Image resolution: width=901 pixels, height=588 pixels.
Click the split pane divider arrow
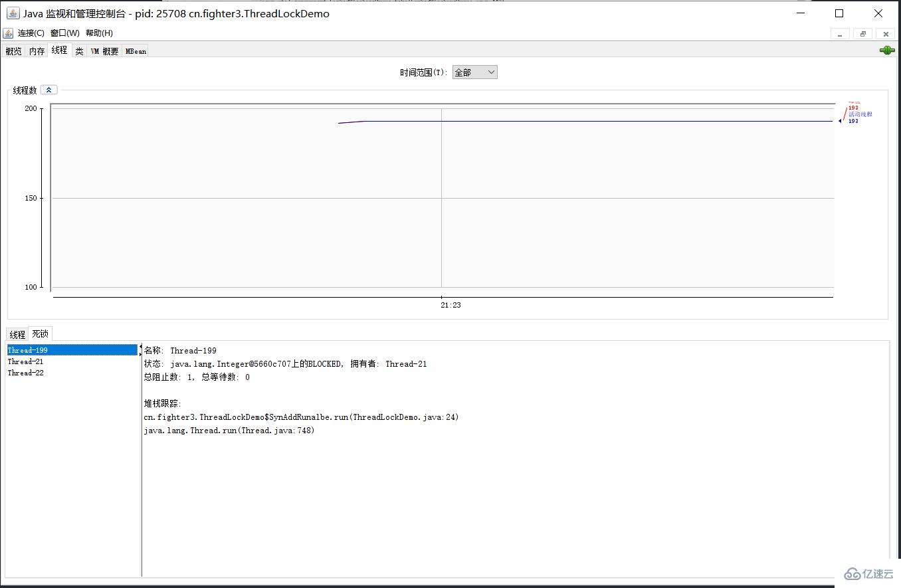coord(140,351)
